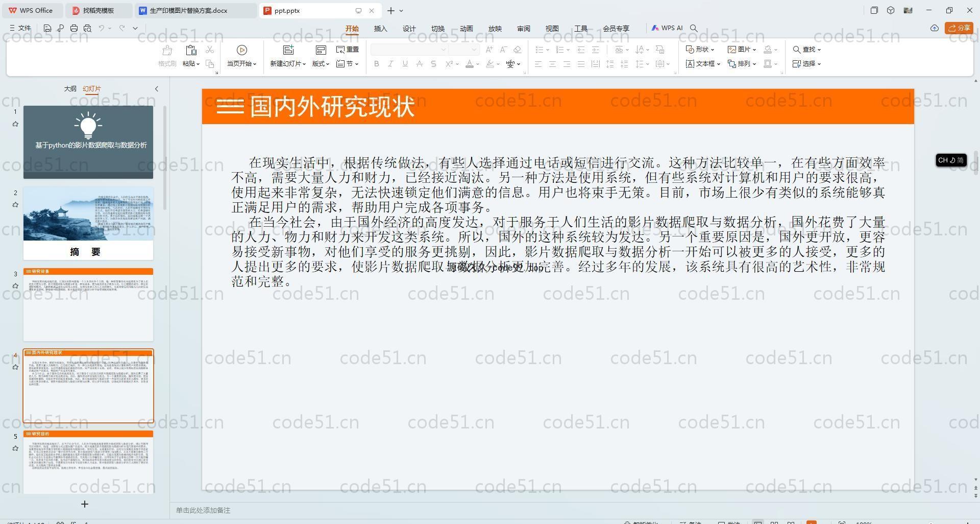Click the Paste clipboard icon
Image resolution: width=980 pixels, height=524 pixels.
point(191,50)
